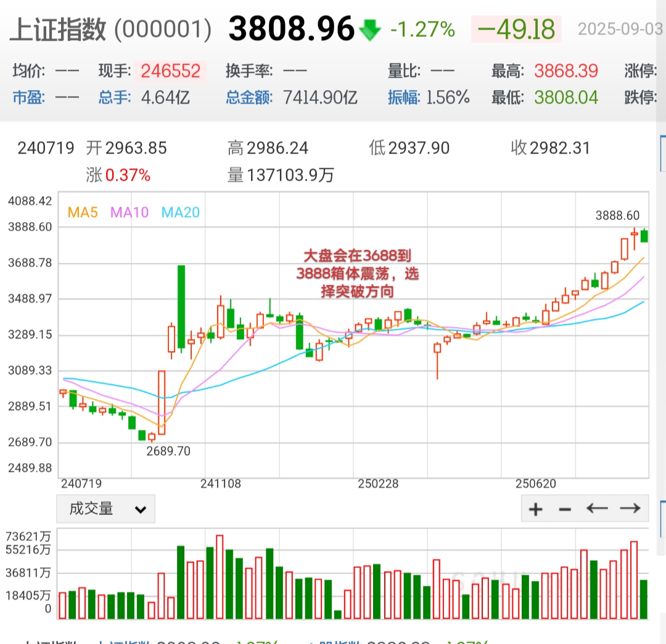Click the zoom-out minus icon
This screenshot has width=666, height=644.
coord(564,508)
